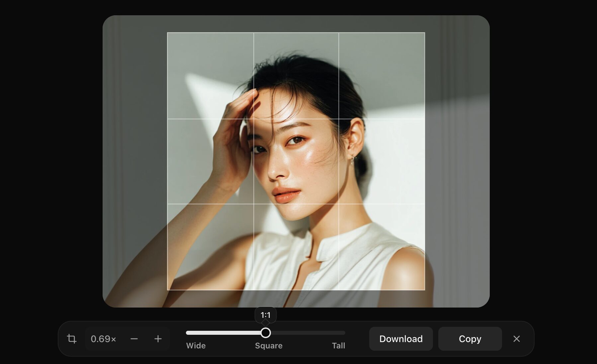Click the top-right corner of crop box

(425, 33)
